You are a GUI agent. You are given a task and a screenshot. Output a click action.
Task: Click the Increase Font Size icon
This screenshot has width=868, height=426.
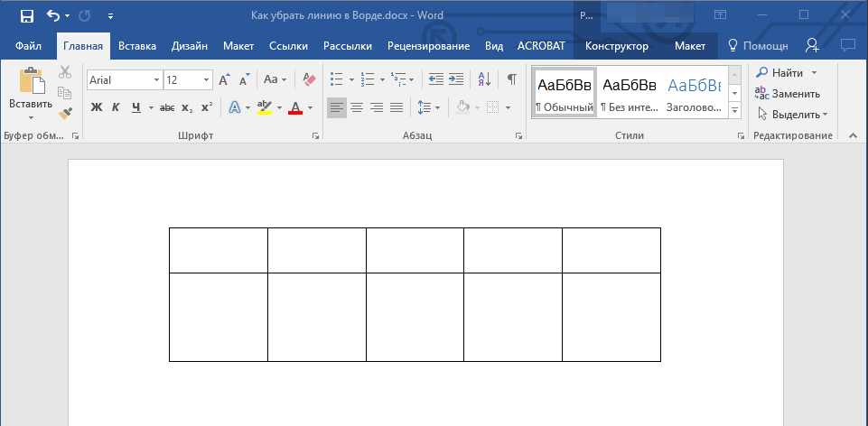coord(224,79)
